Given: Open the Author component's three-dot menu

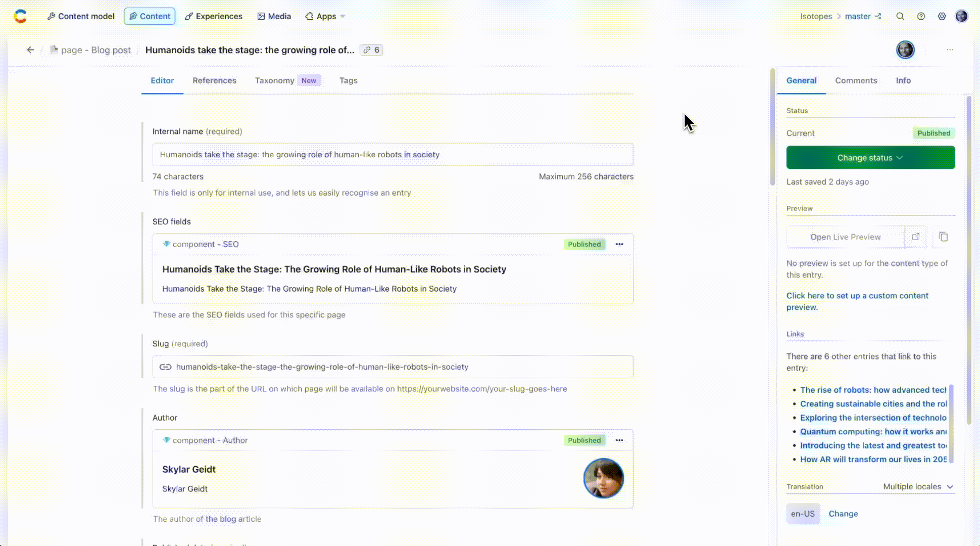Looking at the screenshot, I should [x=619, y=440].
